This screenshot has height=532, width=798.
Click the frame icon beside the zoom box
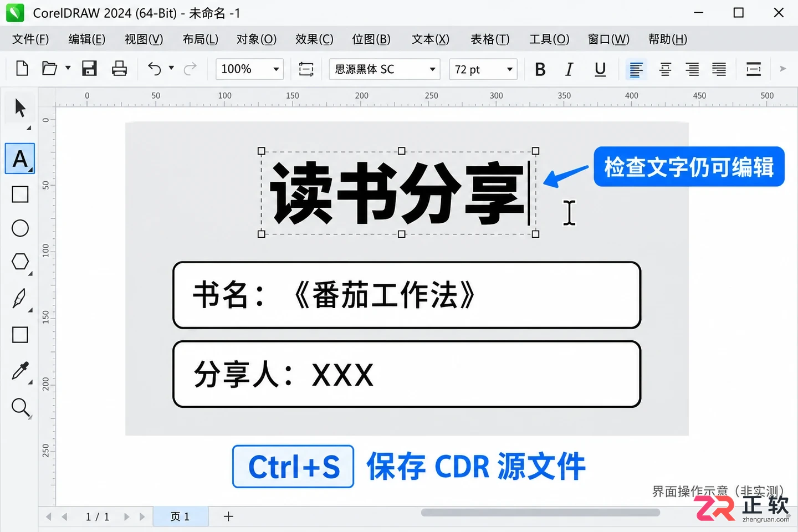coord(306,69)
